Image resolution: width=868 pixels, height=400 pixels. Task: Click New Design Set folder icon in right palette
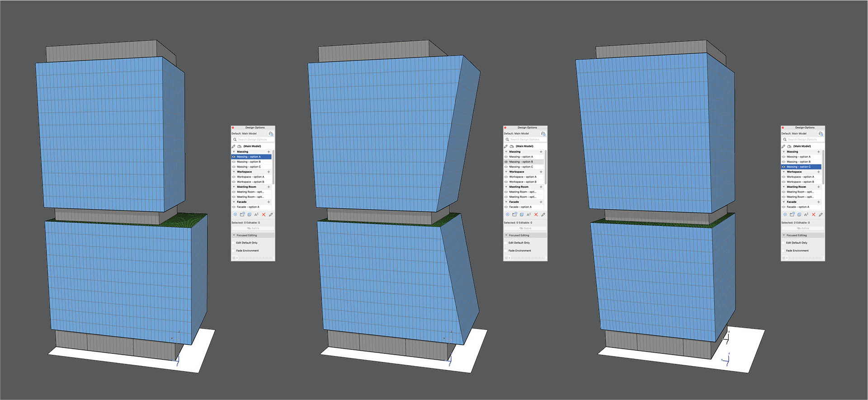(x=792, y=214)
